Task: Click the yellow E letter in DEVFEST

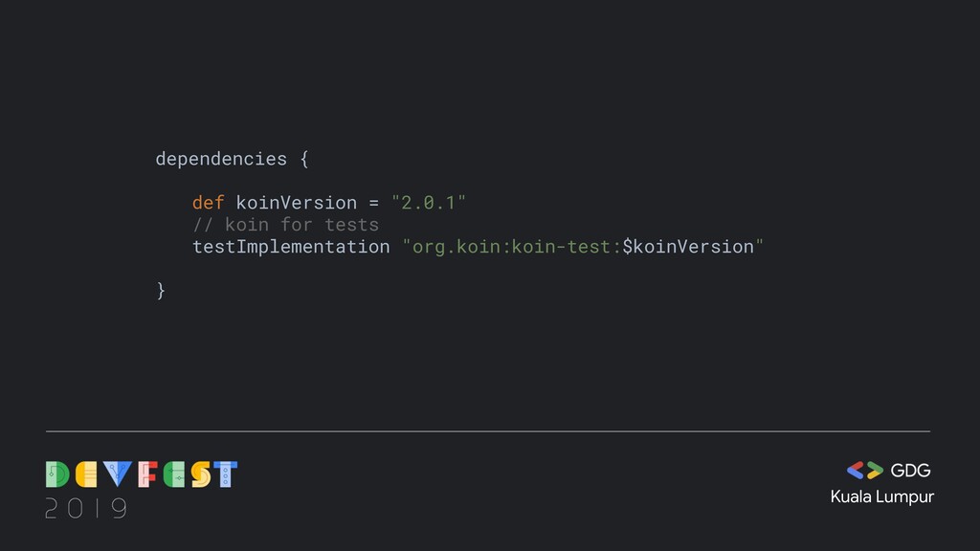Action: click(86, 474)
